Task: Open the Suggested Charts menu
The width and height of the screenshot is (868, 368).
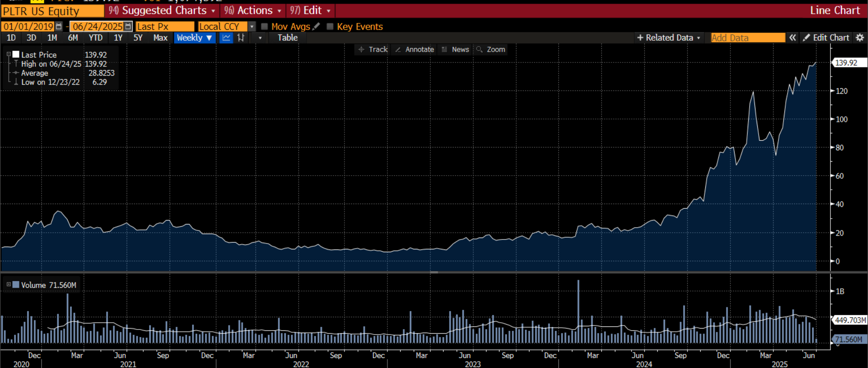Action: 162,10
